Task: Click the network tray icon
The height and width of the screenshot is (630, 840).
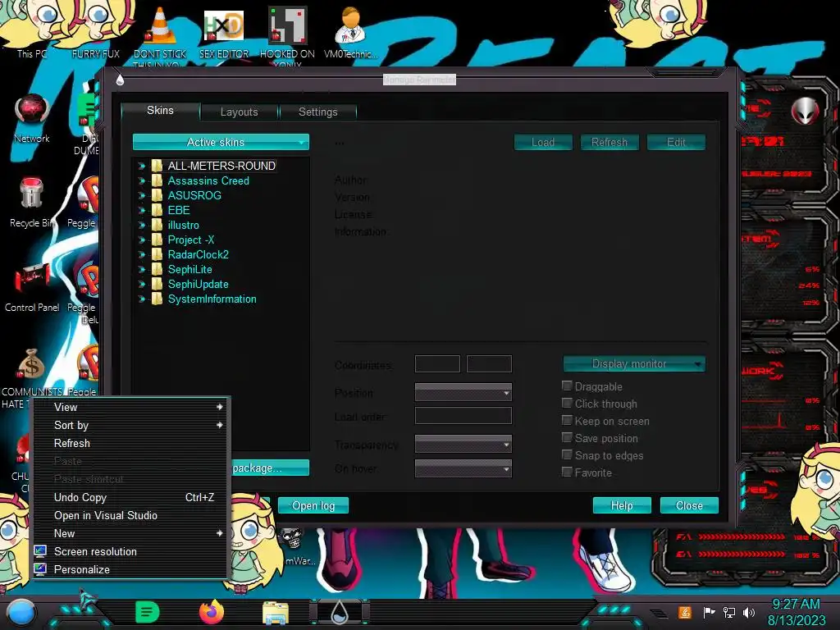Action: pyautogui.click(x=728, y=612)
